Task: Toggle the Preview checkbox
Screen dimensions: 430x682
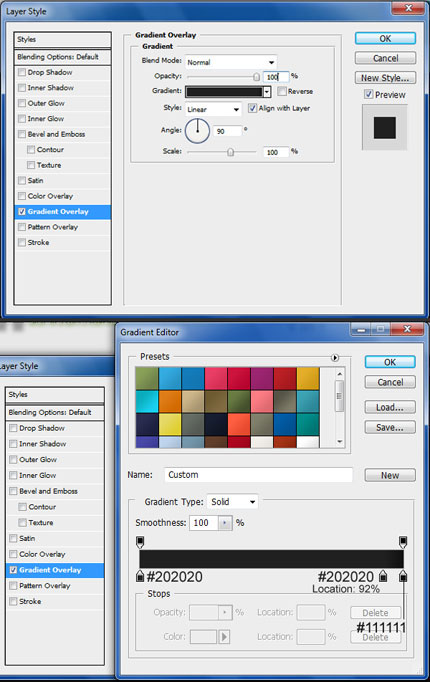Action: [368, 94]
